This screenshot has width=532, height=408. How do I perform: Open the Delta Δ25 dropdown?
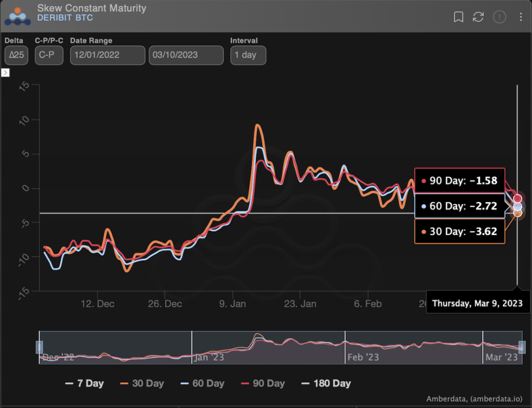point(17,55)
